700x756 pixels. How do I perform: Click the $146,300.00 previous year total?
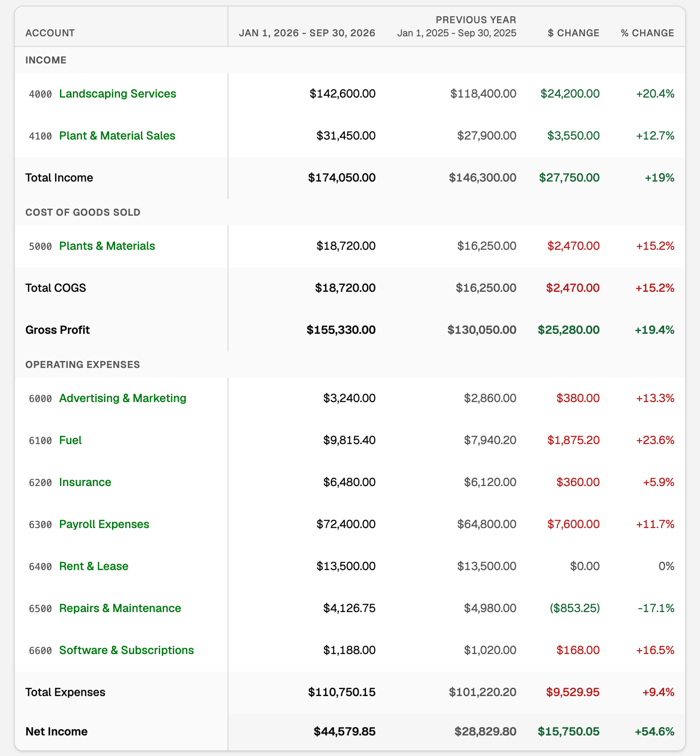(483, 178)
